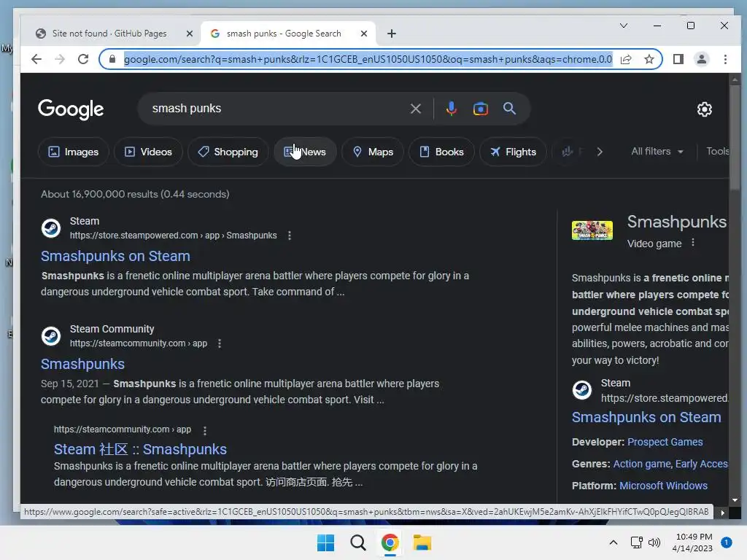Filter results by News
This screenshot has width=747, height=560.
pyautogui.click(x=305, y=152)
